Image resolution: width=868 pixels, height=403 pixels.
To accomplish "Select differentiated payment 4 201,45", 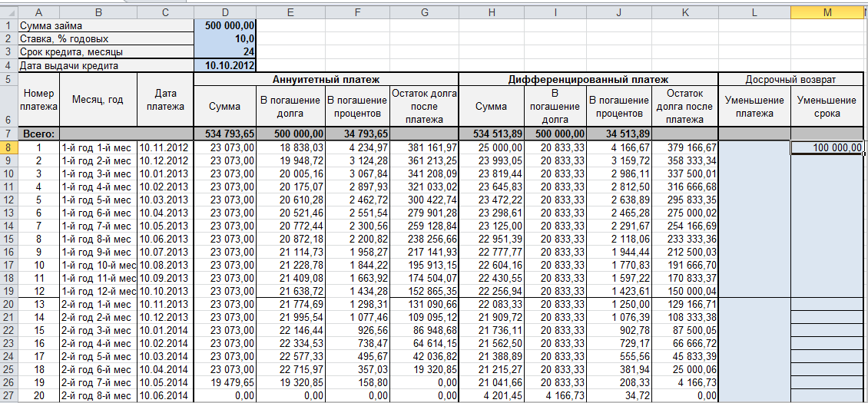I will (492, 396).
